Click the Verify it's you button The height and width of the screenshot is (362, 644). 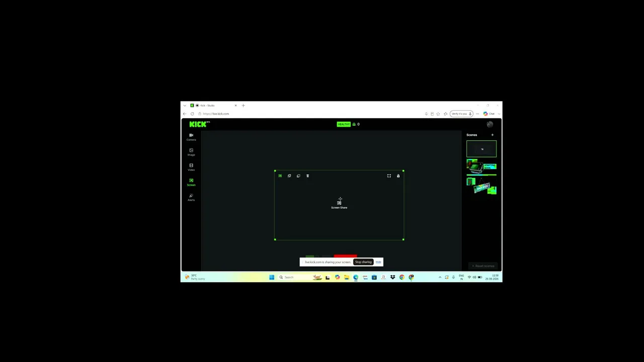(461, 114)
